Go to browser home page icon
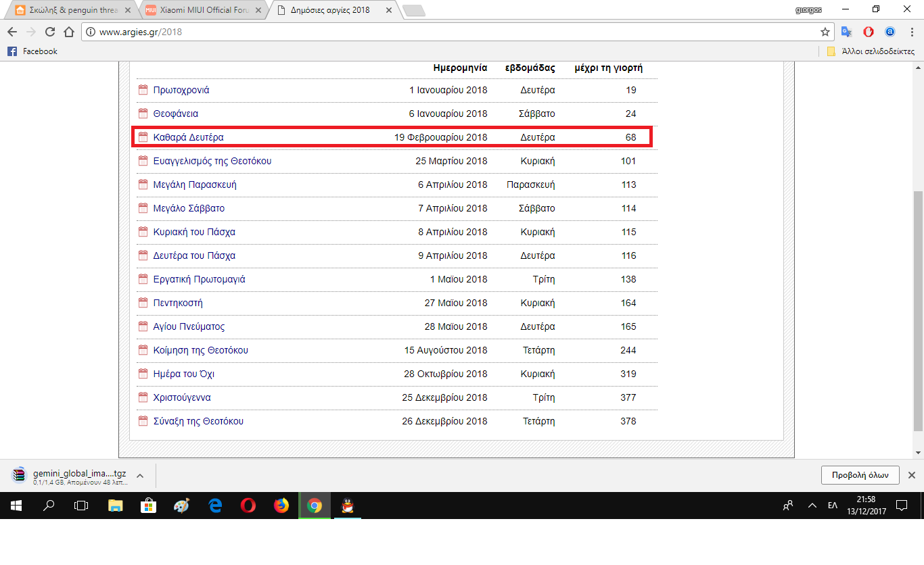 click(68, 32)
